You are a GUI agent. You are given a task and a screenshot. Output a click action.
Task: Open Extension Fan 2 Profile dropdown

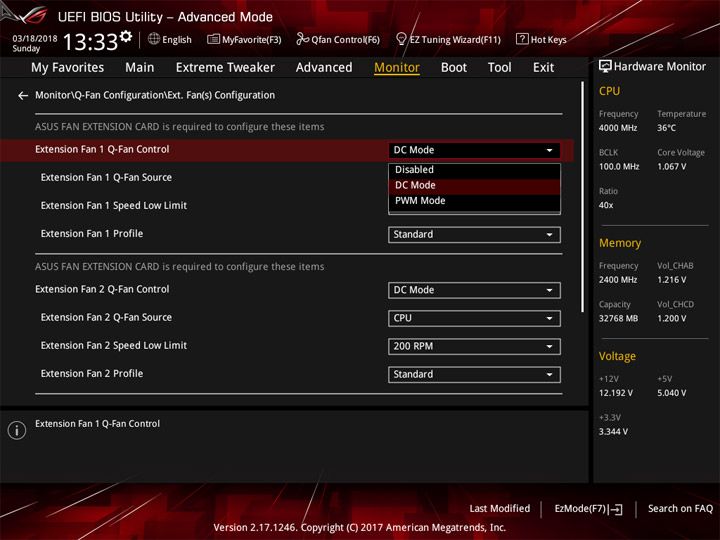[474, 374]
